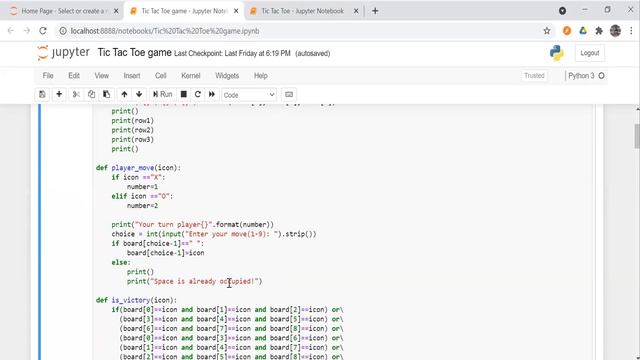The image size is (640, 360).
Task: Open the Chrome three-dot menu
Action: [631, 31]
